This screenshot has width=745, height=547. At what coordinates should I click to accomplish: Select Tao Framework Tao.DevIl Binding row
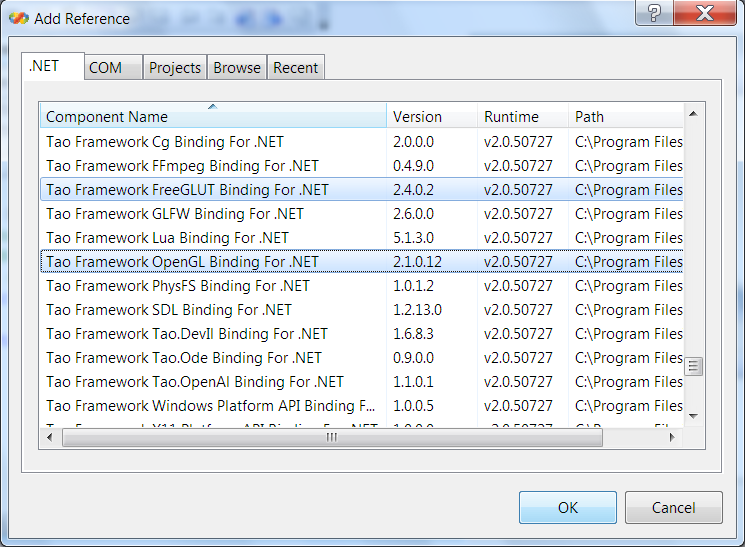[x=362, y=334]
